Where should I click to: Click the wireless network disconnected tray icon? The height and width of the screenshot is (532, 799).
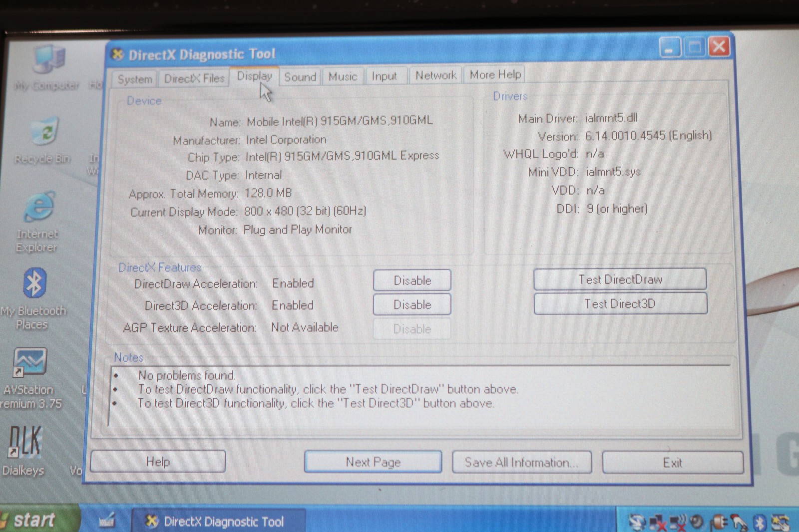pos(678,523)
